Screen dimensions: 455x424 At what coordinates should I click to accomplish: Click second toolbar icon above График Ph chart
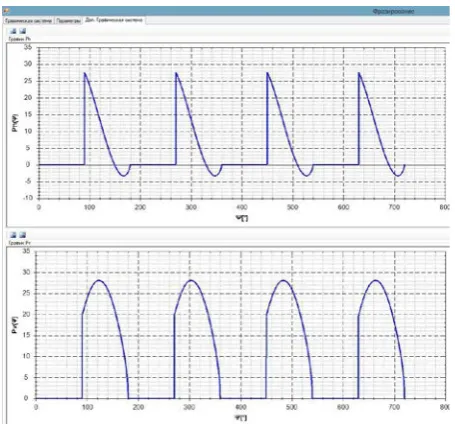(22, 31)
